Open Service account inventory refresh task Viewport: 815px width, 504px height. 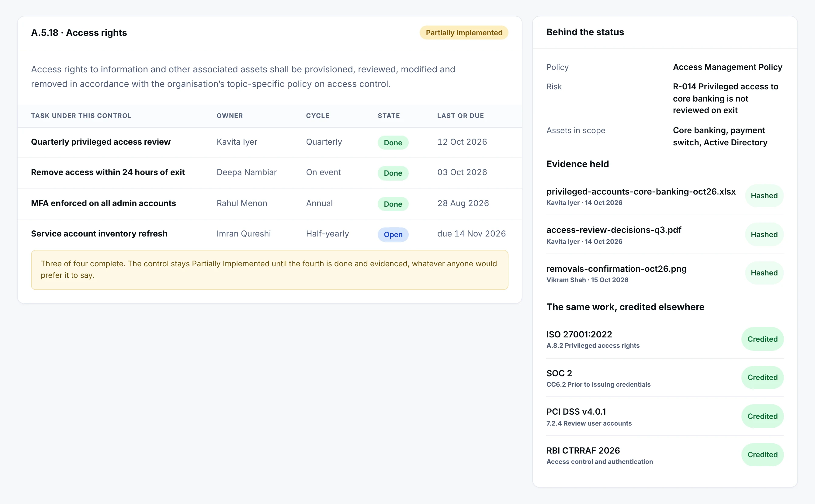point(99,234)
